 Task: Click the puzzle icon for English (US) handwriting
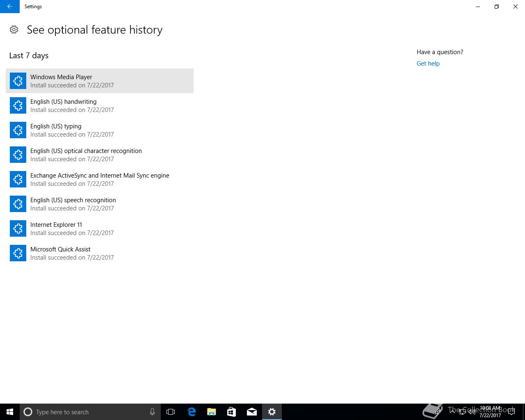tap(18, 105)
